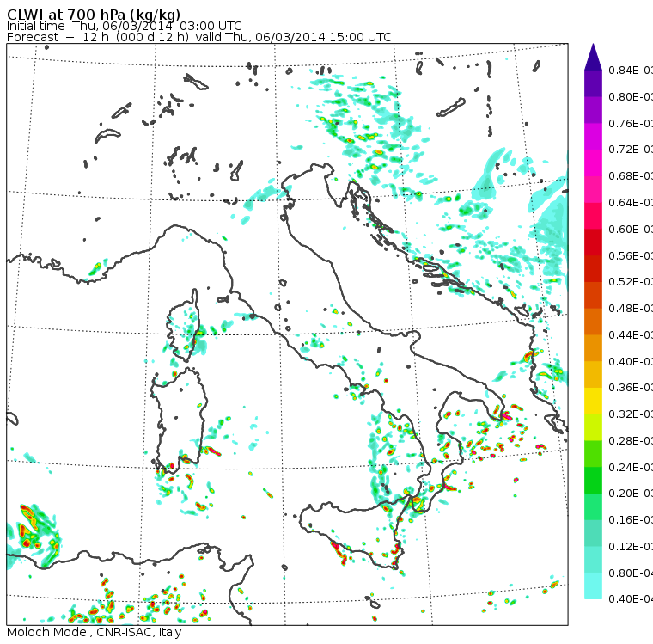Pick the yellow-green band between 0.28E and 0.32E
The width and height of the screenshot is (653, 644).
(x=593, y=427)
